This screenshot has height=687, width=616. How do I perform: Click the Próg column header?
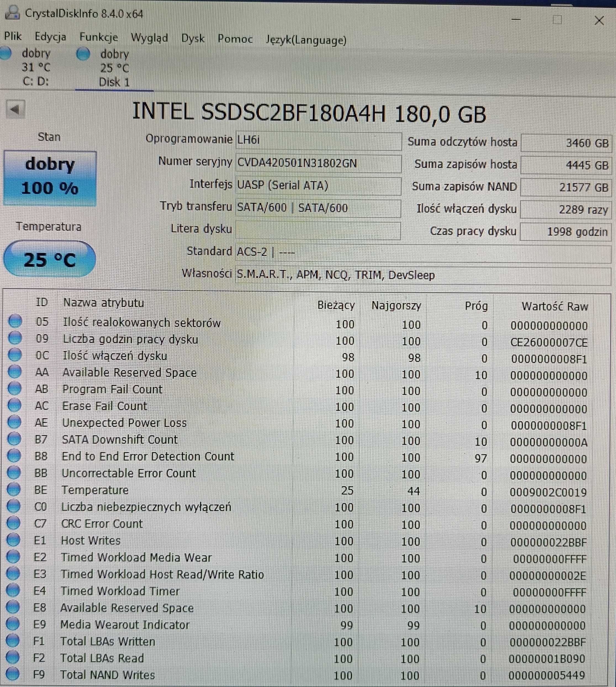click(x=476, y=306)
